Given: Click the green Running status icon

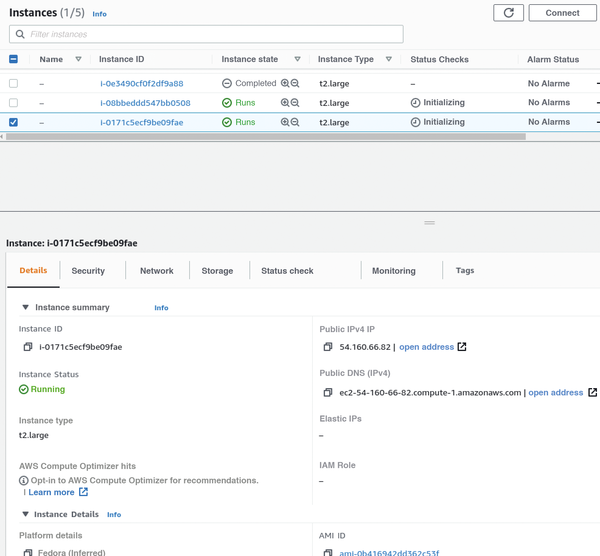Looking at the screenshot, I should point(24,389).
